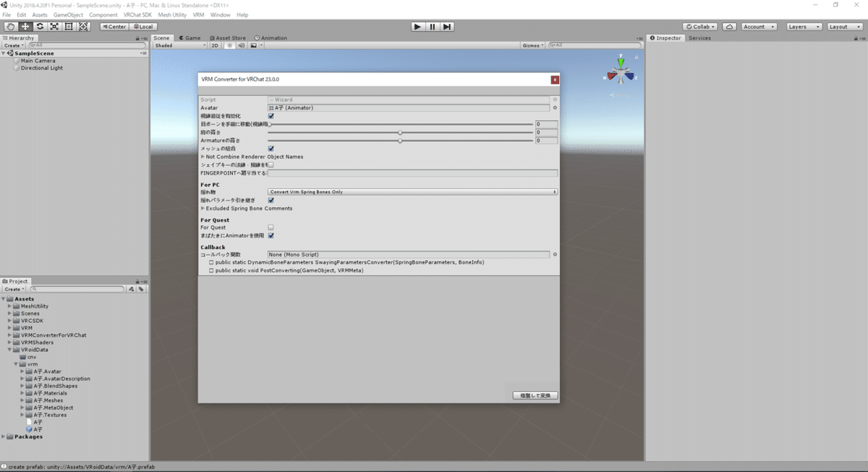
Task: Open the Hierarchy Create button
Action: tap(13, 45)
